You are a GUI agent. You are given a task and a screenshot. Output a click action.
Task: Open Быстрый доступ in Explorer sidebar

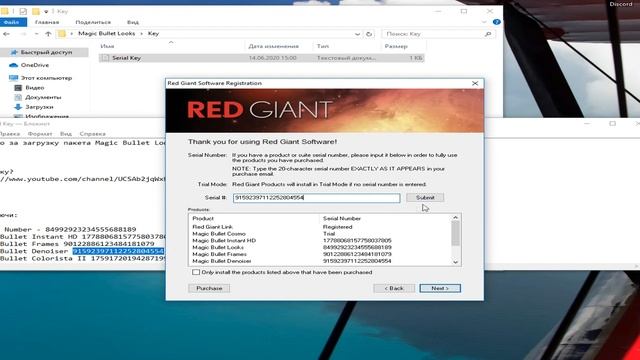[46, 52]
